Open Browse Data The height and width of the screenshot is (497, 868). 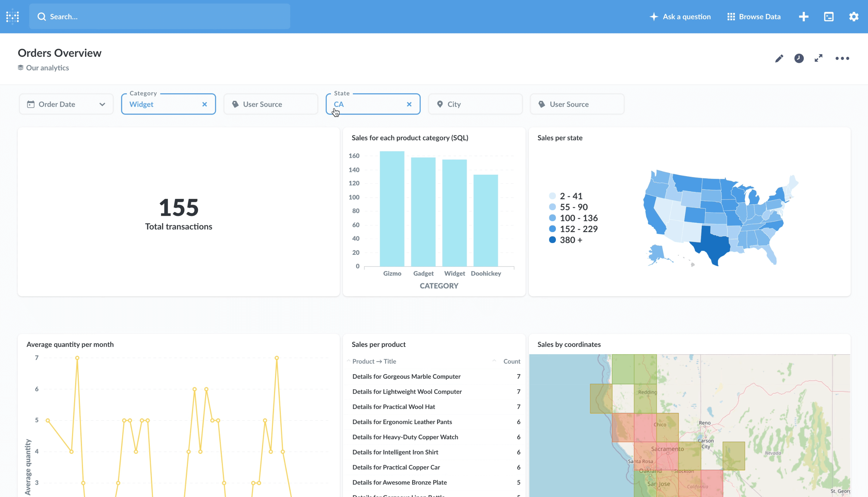(754, 16)
